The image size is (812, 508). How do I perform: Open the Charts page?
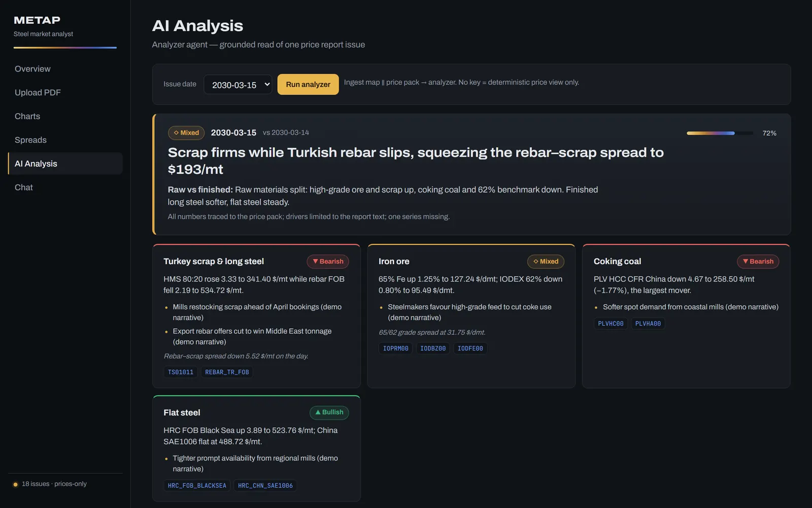click(x=65, y=116)
